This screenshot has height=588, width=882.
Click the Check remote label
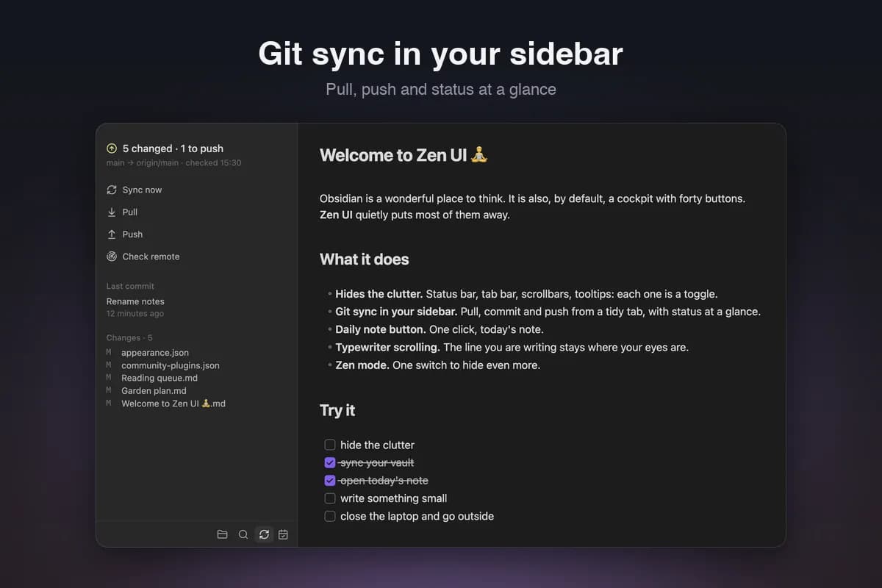coord(151,257)
